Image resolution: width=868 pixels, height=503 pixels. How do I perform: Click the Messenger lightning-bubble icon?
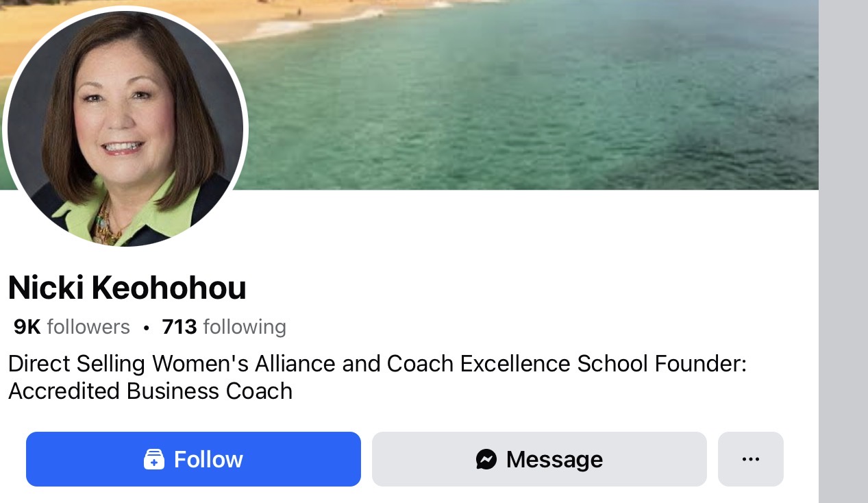(x=486, y=459)
